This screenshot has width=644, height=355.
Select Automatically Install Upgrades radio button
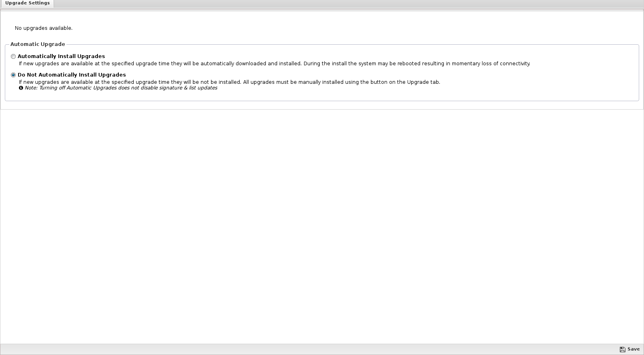13,56
